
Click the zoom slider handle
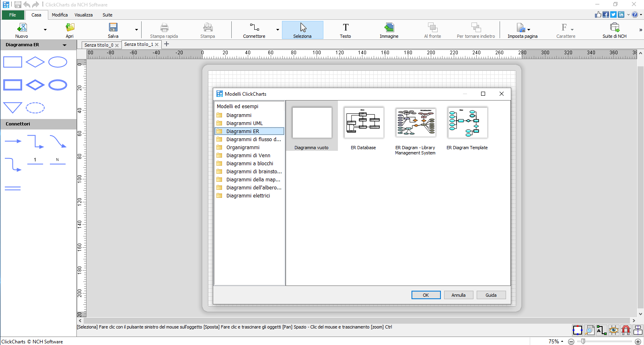tap(583, 341)
